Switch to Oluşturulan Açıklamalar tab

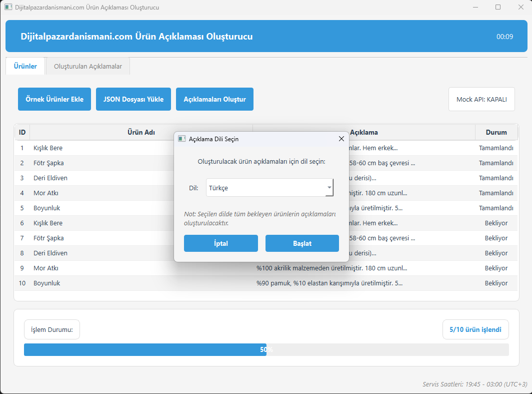88,66
